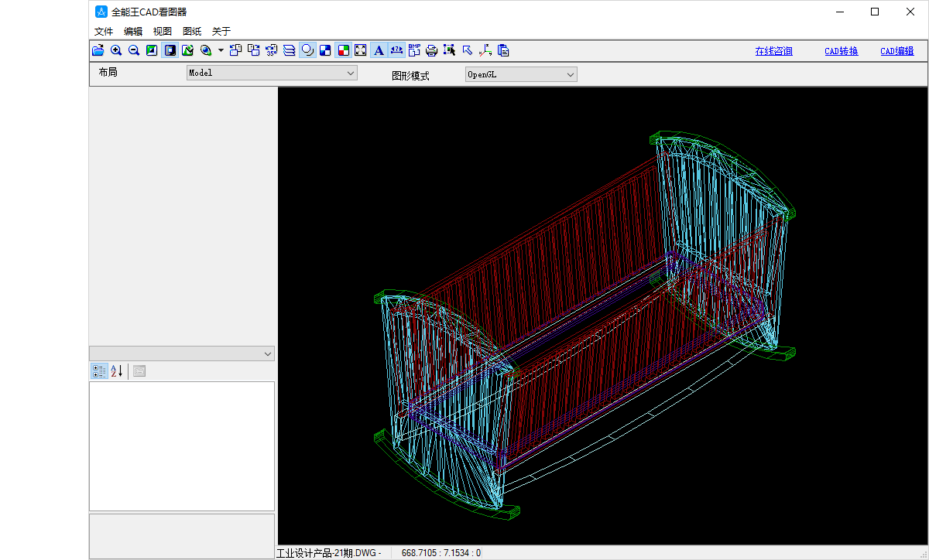
Task: Toggle the red-green color mode icon
Action: click(x=343, y=51)
